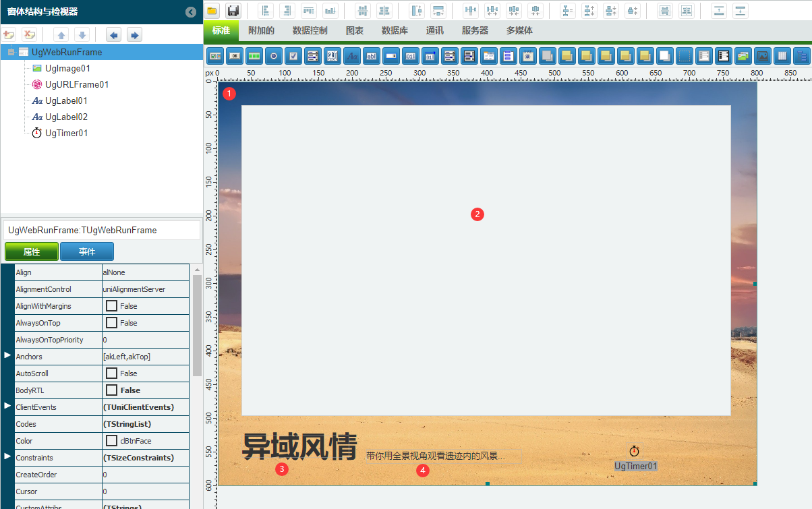Open the 图表 palette tab
The height and width of the screenshot is (509, 812).
[355, 30]
